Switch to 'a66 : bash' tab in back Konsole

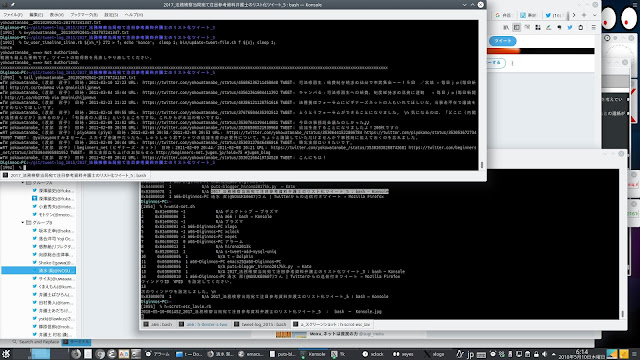coord(158,324)
